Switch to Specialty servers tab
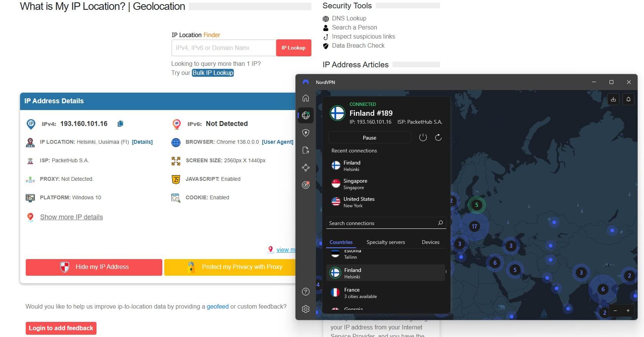644x337 pixels. [386, 242]
